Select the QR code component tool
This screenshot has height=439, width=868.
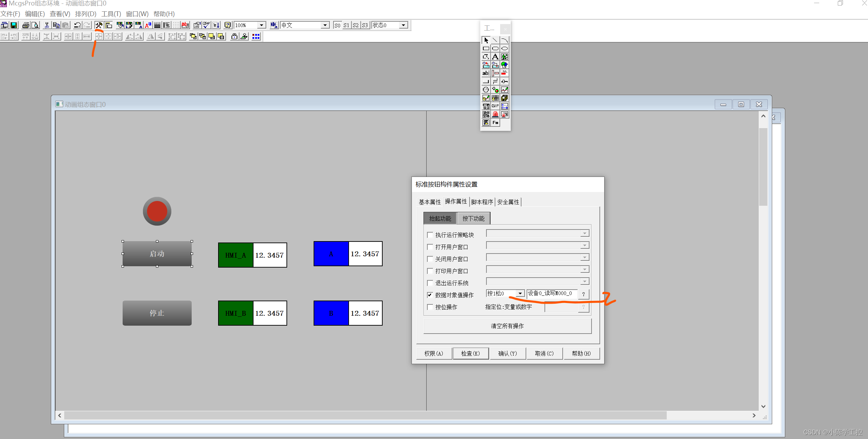486,114
